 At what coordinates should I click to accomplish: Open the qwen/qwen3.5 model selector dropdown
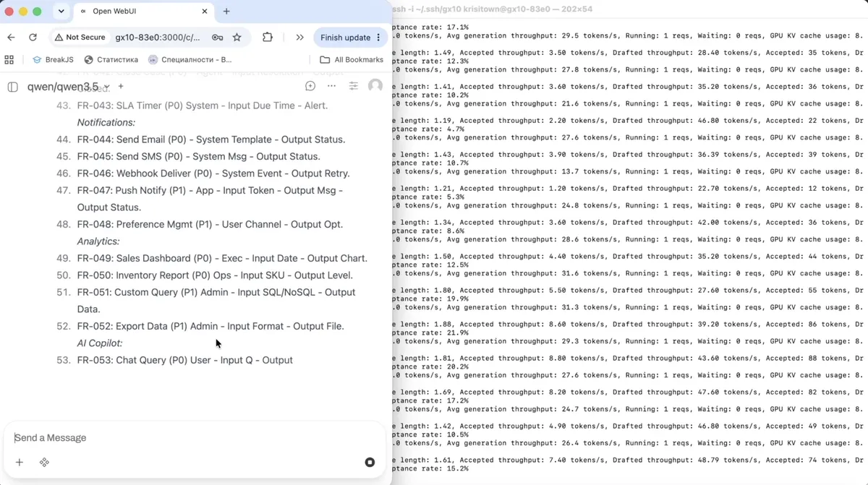click(x=69, y=87)
